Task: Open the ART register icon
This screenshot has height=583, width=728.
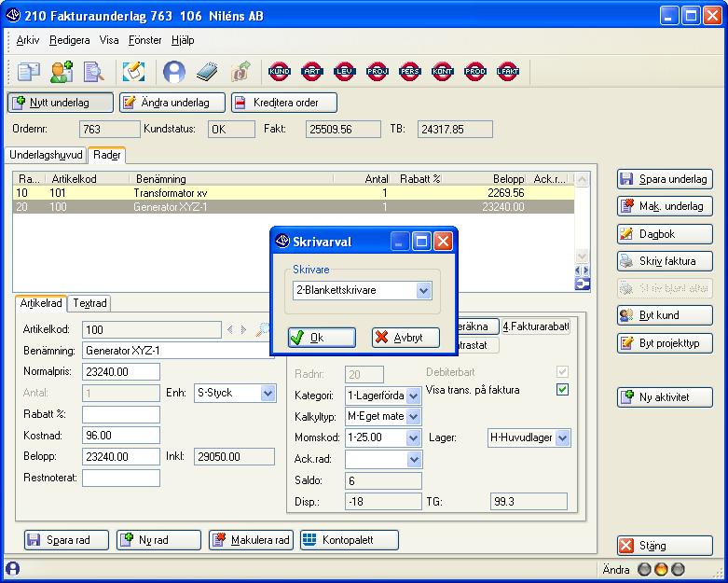Action: tap(312, 71)
